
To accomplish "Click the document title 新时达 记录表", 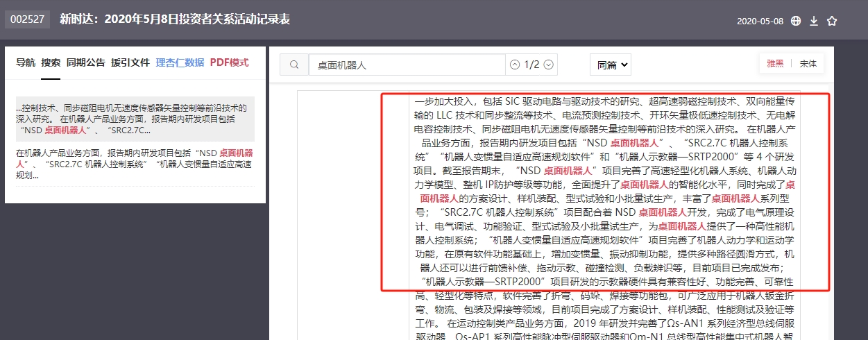I will coord(175,19).
